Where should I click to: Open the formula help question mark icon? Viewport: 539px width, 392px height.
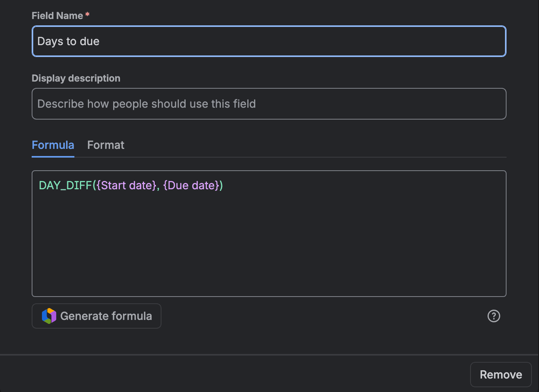493,316
